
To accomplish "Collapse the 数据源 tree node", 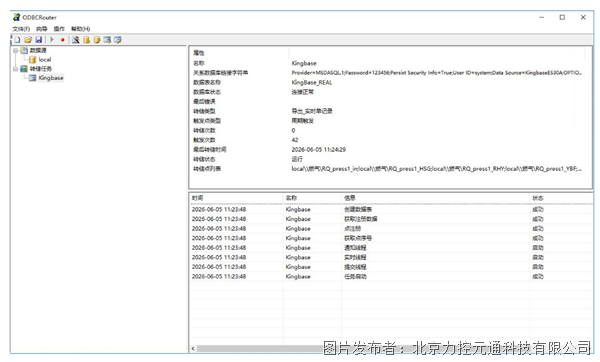I will pyautogui.click(x=16, y=51).
